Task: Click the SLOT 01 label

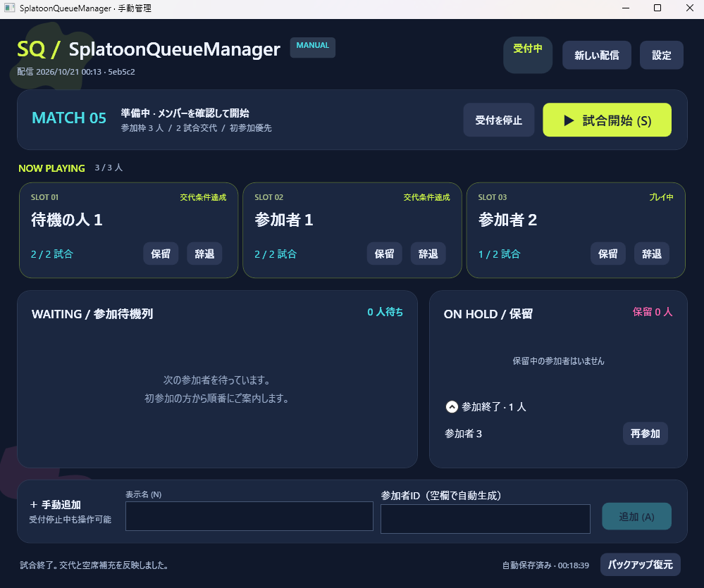Action: pos(44,197)
